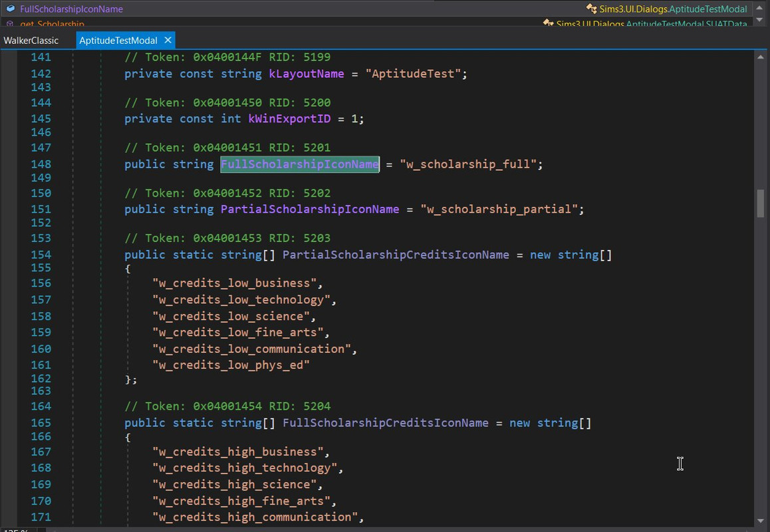
Task: Click "w_credits_low_fine_arts" string
Action: point(237,332)
